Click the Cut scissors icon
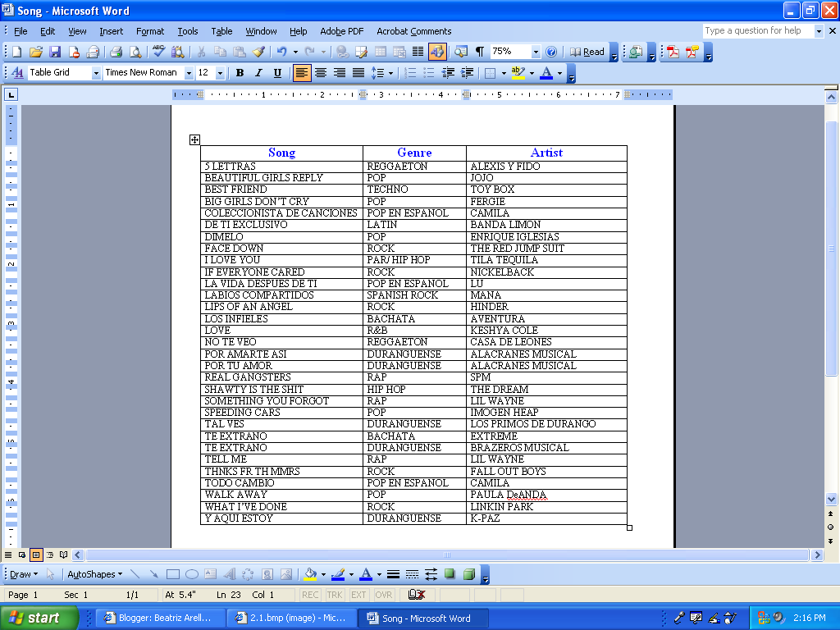 click(x=202, y=52)
